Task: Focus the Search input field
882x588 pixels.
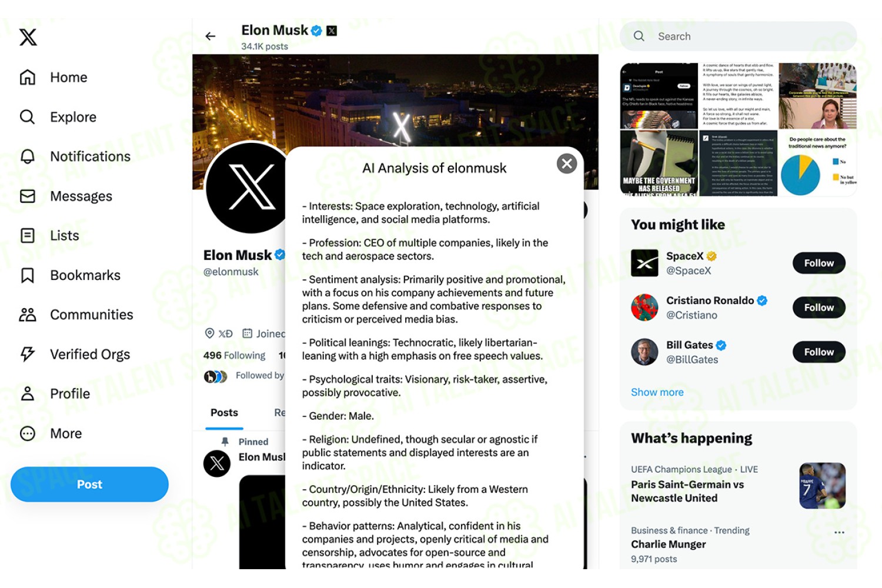Action: 739,36
